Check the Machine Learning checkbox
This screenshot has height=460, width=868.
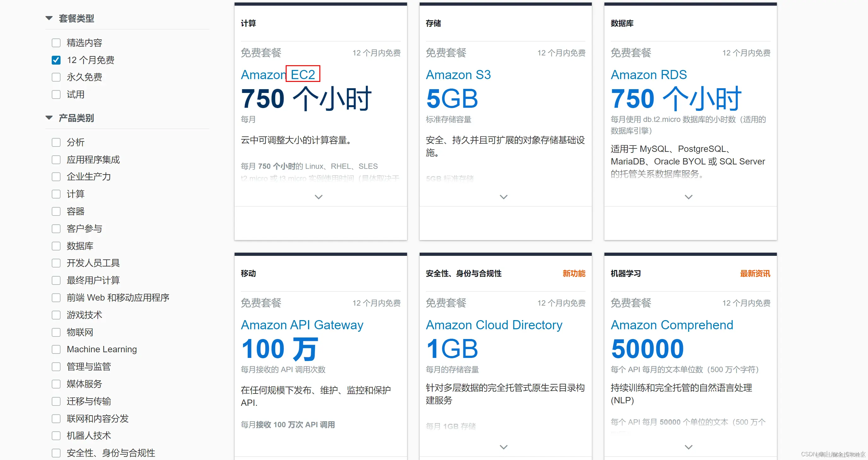56,349
